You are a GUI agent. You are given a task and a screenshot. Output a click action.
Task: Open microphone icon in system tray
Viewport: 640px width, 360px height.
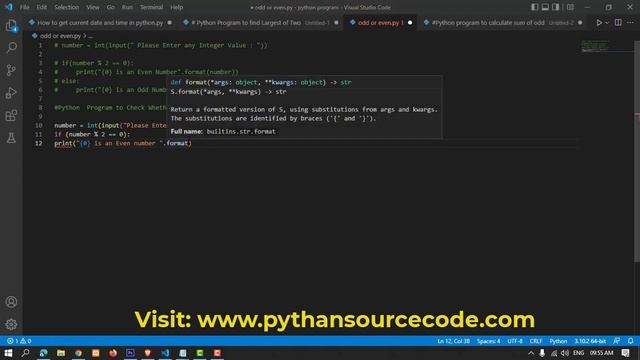pyautogui.click(x=542, y=353)
